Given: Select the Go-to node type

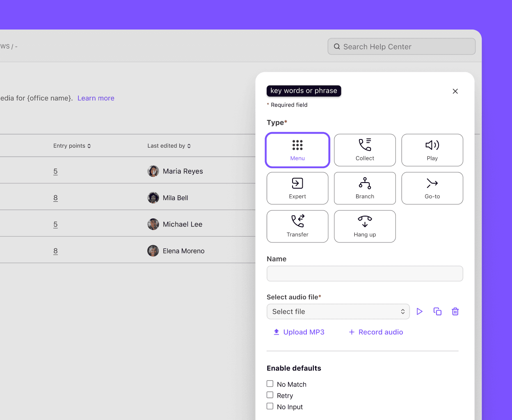Looking at the screenshot, I should tap(432, 188).
